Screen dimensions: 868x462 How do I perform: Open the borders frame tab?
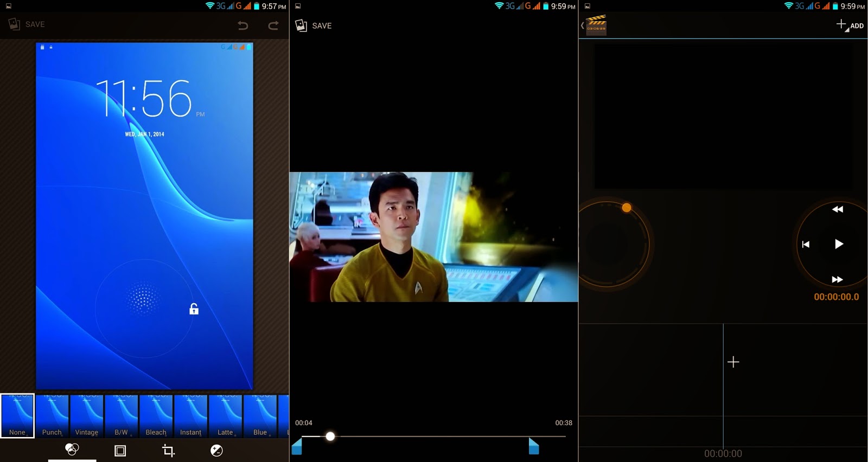click(120, 451)
